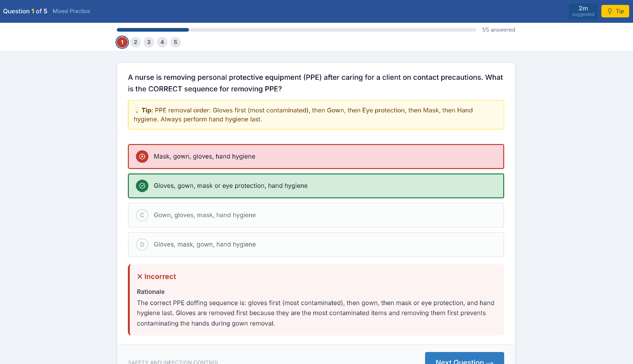Click the "Mixed Practice" header label
The image size is (633, 364).
point(71,11)
